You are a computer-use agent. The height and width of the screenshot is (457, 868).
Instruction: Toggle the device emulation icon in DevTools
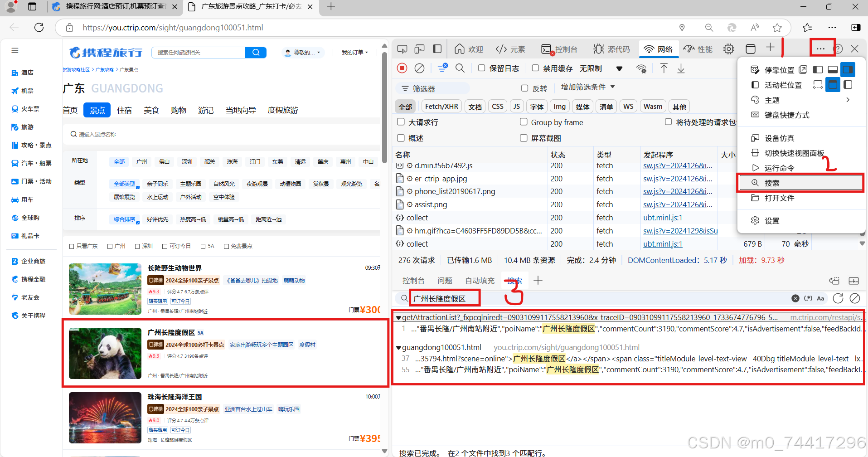pos(420,49)
